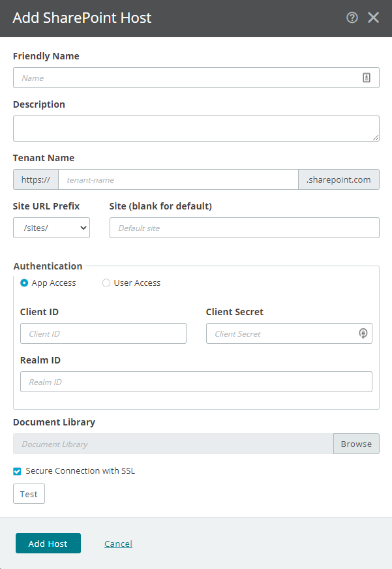This screenshot has height=569, width=392.
Task: Click the .sharepoint.com suffix label
Action: (339, 179)
